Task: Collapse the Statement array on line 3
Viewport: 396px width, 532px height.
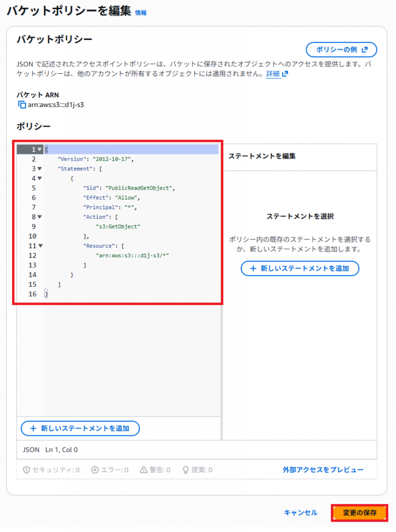Action: coord(40,169)
